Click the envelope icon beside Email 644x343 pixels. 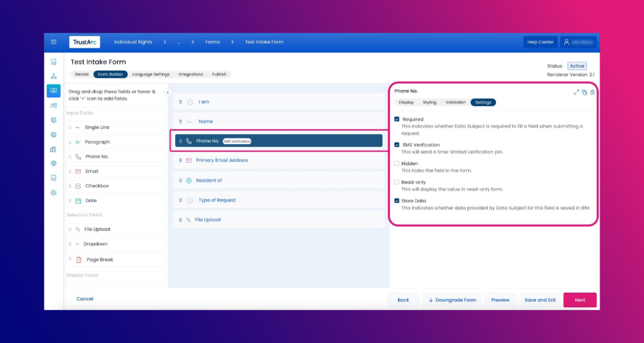(x=78, y=171)
